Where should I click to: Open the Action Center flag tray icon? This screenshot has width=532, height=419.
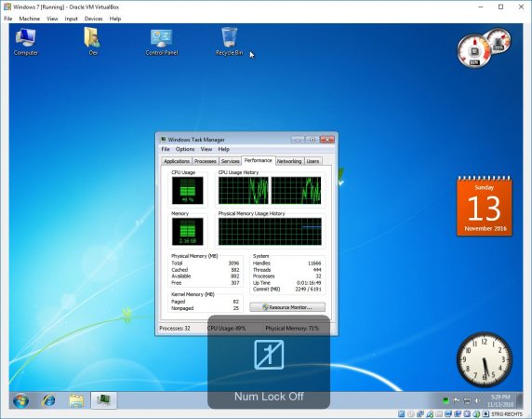457,400
